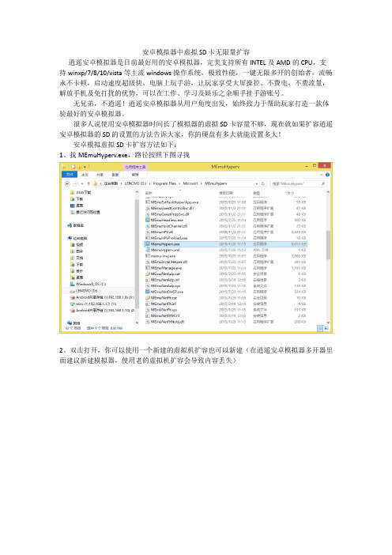Viewport: 392px width, 555px height.
Task: Select LENOVO (D:) drive in navigation pane
Action: click(x=86, y=291)
